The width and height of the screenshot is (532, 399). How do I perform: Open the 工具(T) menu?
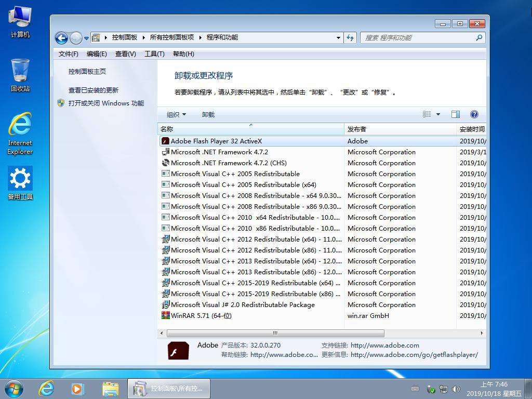point(154,54)
